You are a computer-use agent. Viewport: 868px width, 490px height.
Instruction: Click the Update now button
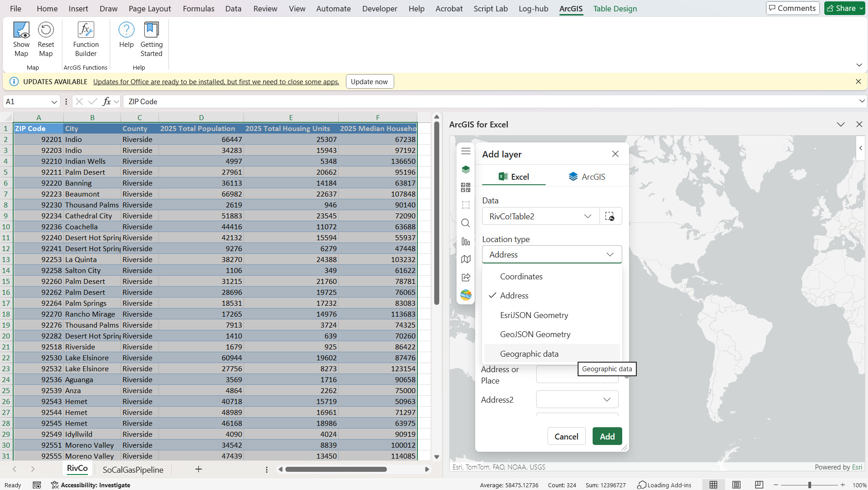point(369,82)
